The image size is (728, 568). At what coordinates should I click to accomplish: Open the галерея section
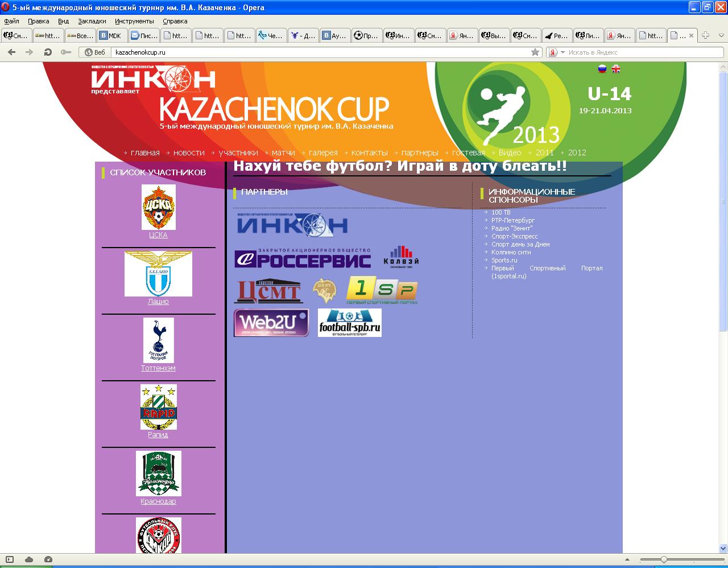point(323,153)
